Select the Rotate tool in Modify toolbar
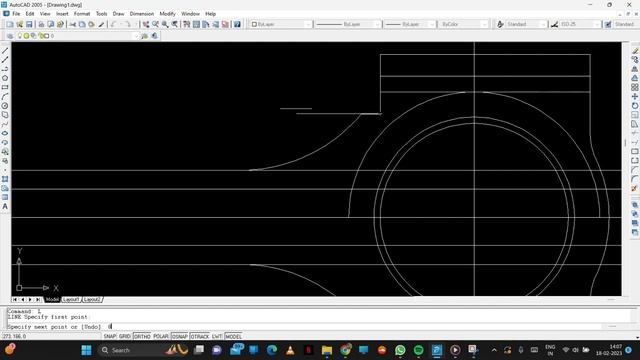Viewport: 640px width, 360px height. [635, 106]
